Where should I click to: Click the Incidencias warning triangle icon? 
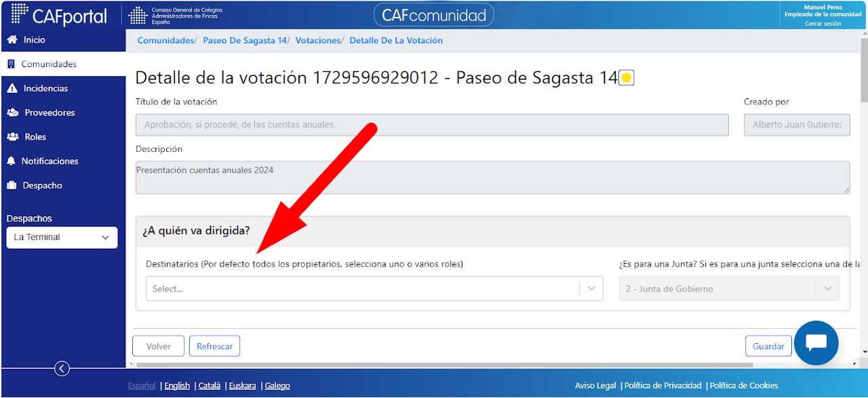(x=12, y=88)
